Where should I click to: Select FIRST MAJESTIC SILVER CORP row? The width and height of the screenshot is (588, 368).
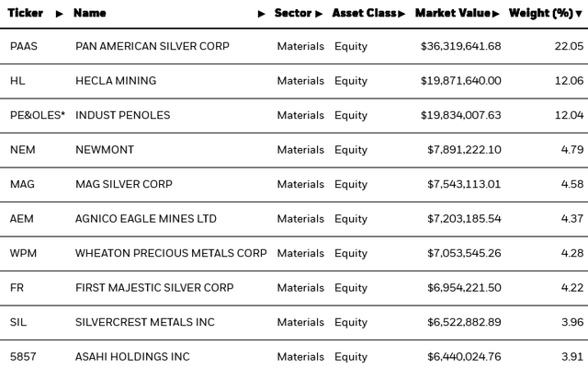click(x=154, y=288)
